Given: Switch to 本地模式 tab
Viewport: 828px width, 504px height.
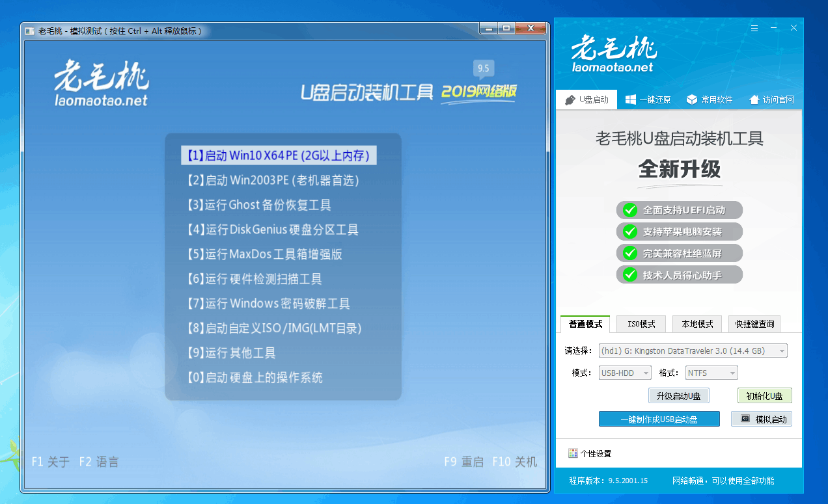Looking at the screenshot, I should tap(697, 324).
